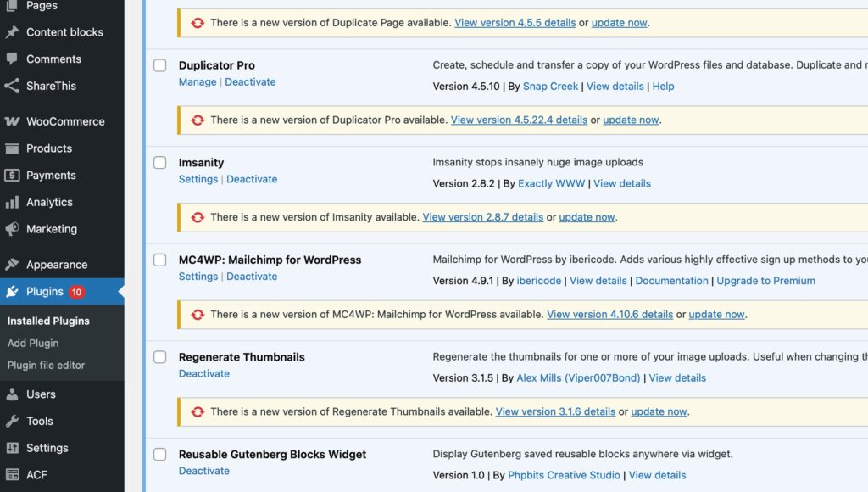Open Alex Mills (Viper007Bond) author link
Screen dimensions: 868x492
click(x=578, y=377)
